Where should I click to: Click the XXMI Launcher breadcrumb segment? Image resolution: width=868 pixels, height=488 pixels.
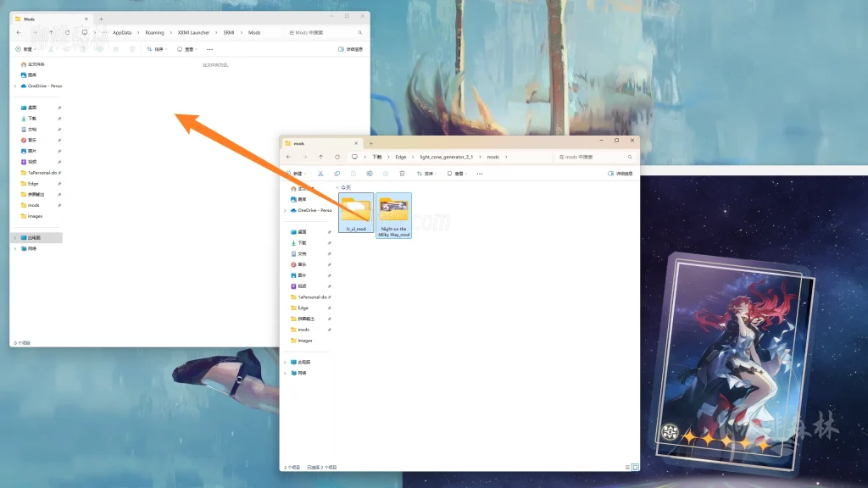[193, 32]
